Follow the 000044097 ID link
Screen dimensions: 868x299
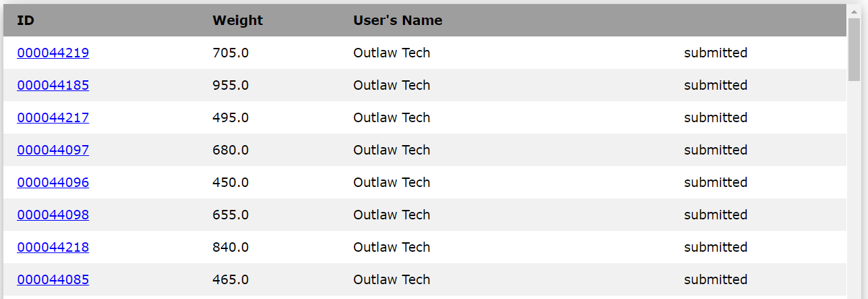pos(53,150)
